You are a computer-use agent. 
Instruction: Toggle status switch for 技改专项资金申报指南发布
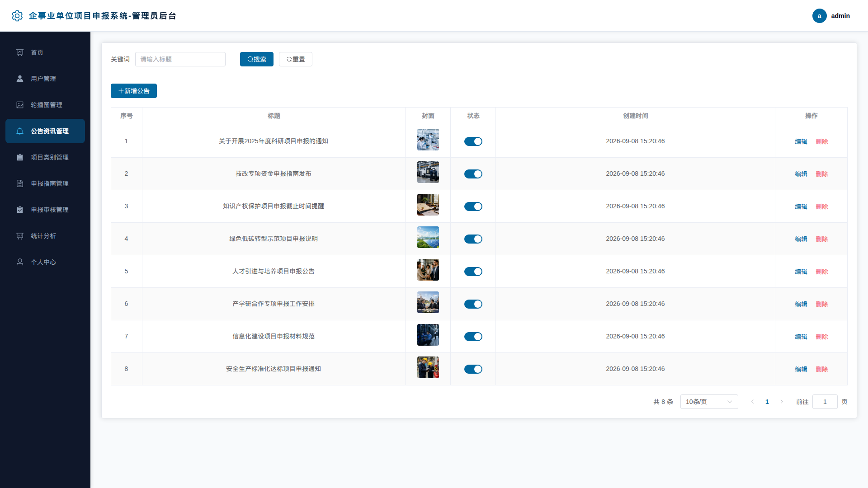(x=473, y=174)
